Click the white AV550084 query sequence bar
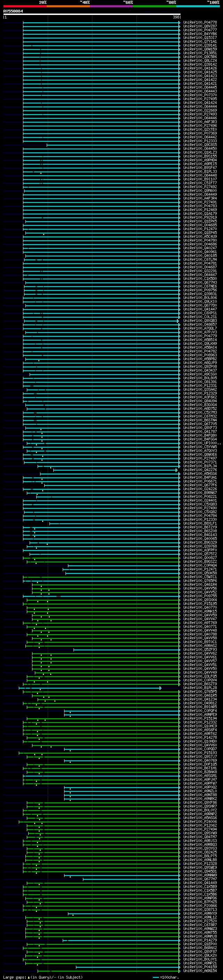 92,15
